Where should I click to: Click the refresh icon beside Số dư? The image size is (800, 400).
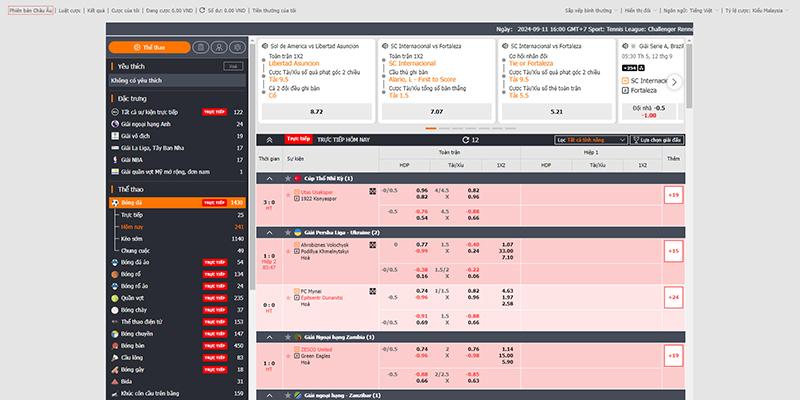(202, 10)
